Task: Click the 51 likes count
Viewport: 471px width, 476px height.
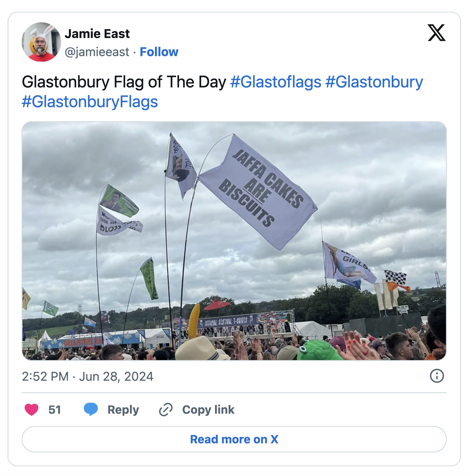Action: (55, 410)
